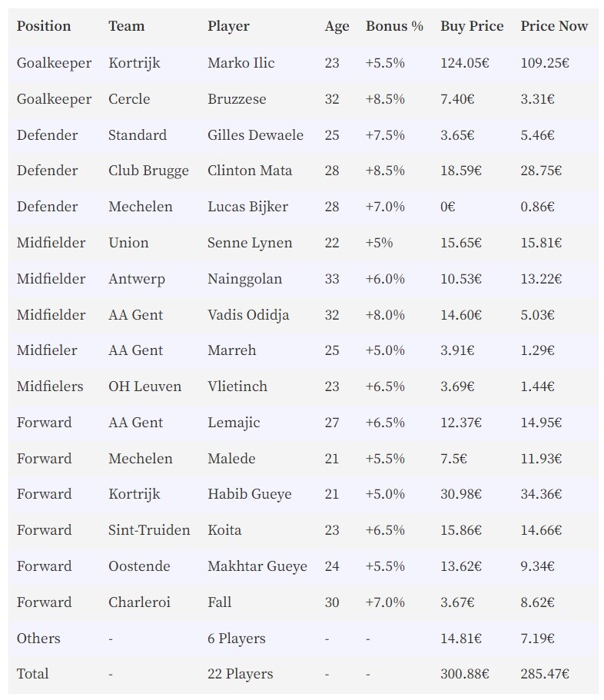This screenshot has height=700, width=604.
Task: Select the Player column header
Action: click(228, 26)
